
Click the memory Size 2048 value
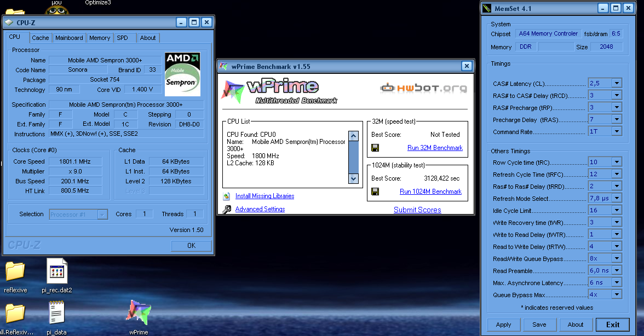point(606,47)
